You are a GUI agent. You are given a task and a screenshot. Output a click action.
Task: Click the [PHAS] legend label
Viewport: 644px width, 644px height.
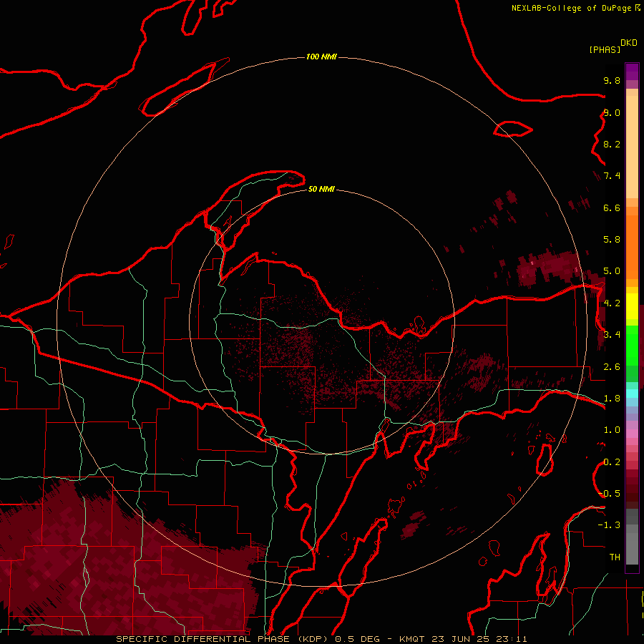click(605, 50)
